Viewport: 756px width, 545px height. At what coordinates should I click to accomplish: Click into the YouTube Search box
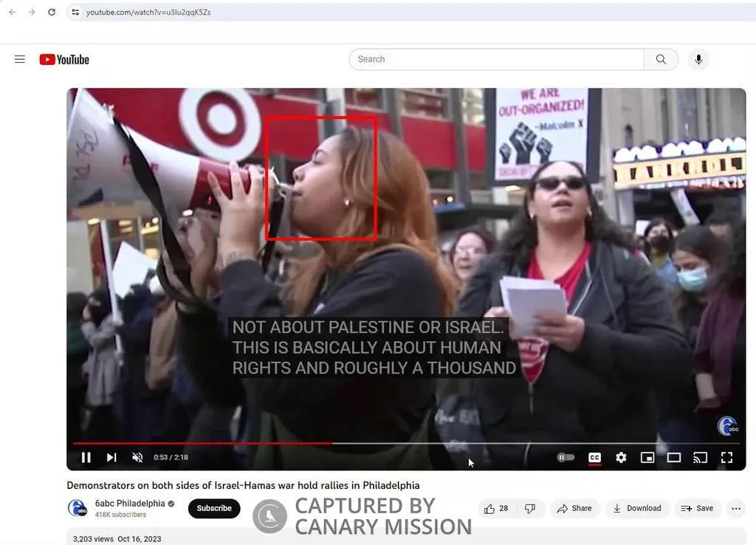496,59
